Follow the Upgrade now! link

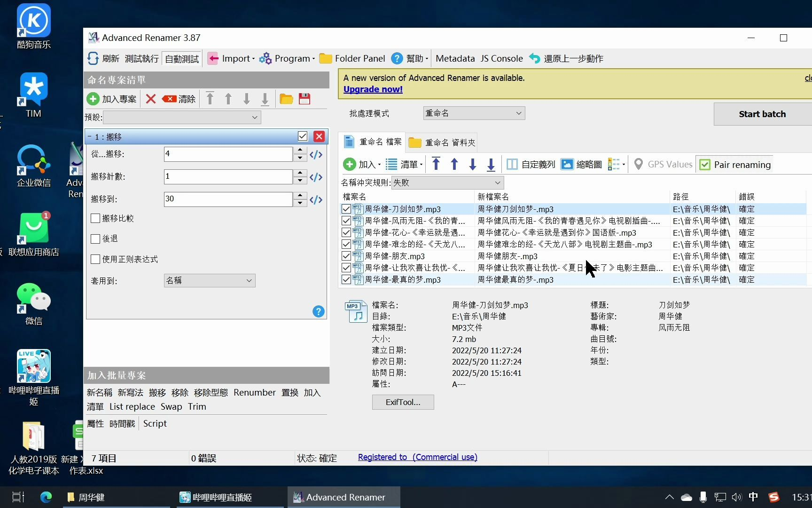coord(373,89)
